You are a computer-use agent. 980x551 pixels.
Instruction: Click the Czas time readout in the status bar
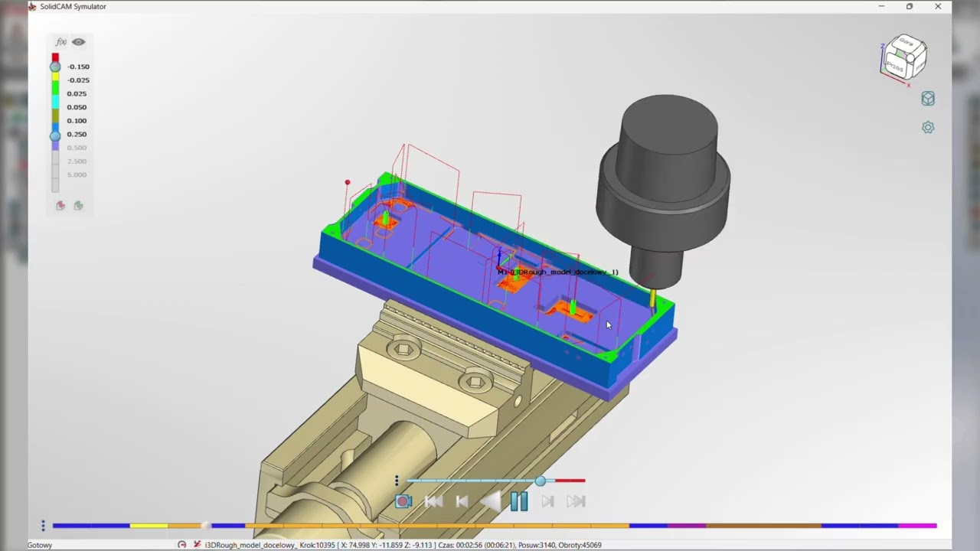pos(478,545)
